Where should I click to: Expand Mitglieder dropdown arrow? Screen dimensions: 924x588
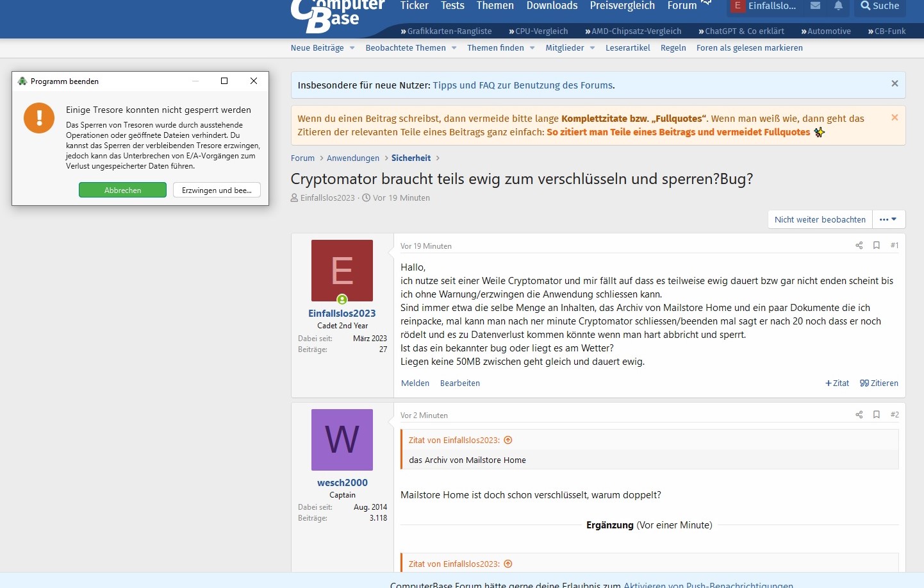(x=592, y=48)
